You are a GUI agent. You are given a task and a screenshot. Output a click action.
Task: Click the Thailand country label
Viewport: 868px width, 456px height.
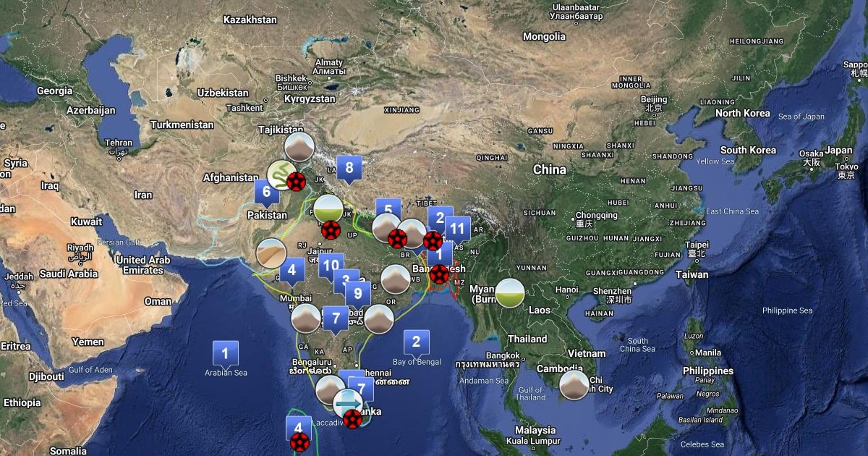pos(527,339)
